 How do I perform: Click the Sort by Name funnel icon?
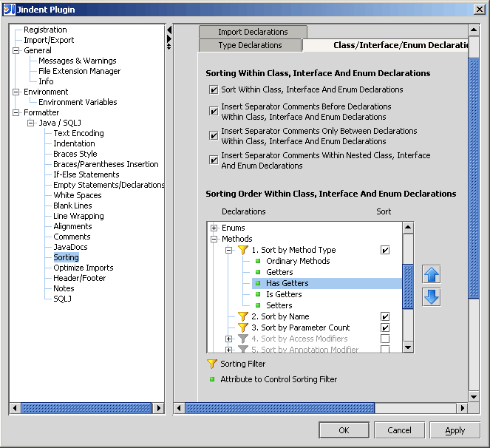(242, 316)
